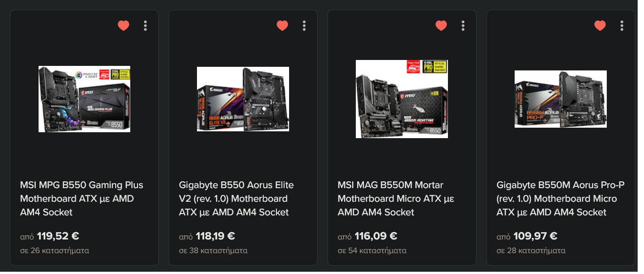The height and width of the screenshot is (274, 644).
Task: View the 54 καταστήματα store listing
Action: 372,250
